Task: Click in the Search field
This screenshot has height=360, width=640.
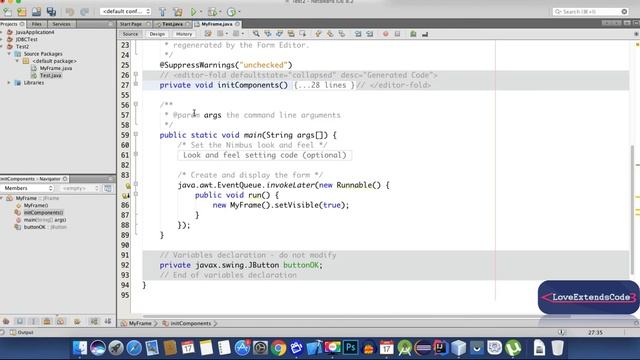Action: tap(590, 12)
